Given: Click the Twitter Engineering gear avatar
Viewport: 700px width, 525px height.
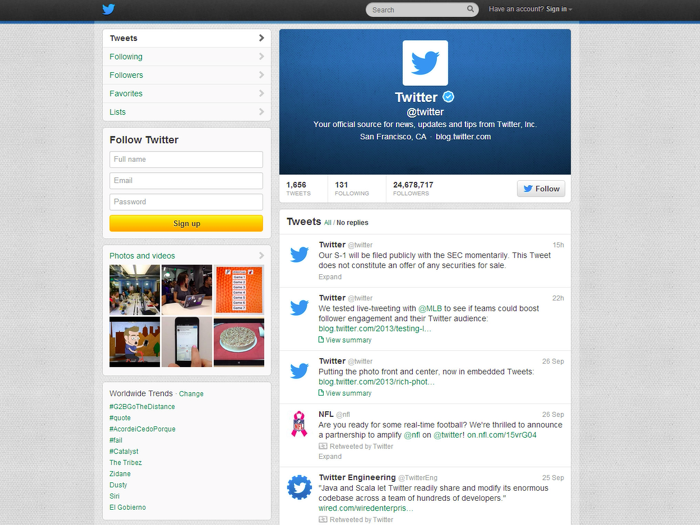Looking at the screenshot, I should 299,487.
